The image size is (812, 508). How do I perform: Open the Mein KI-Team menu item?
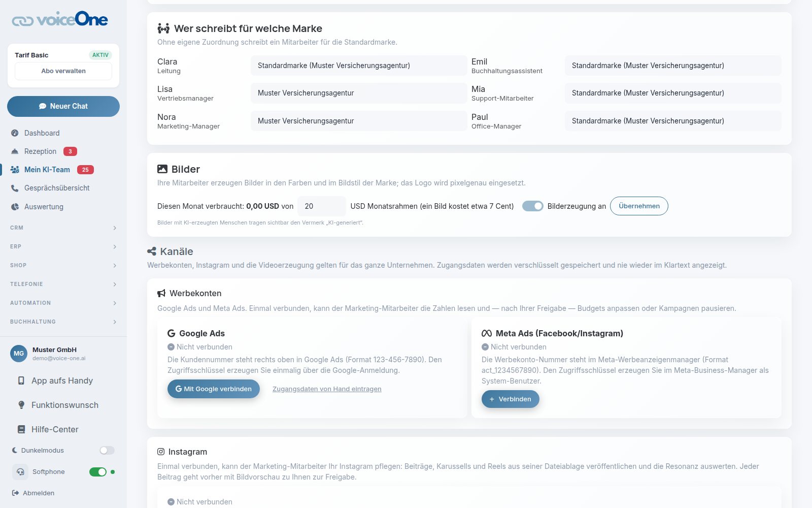pos(47,170)
